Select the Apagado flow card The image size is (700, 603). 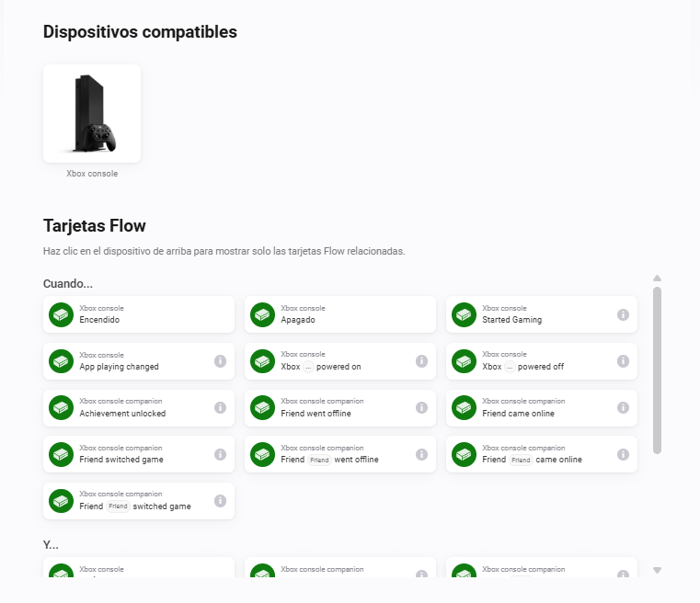pos(340,314)
